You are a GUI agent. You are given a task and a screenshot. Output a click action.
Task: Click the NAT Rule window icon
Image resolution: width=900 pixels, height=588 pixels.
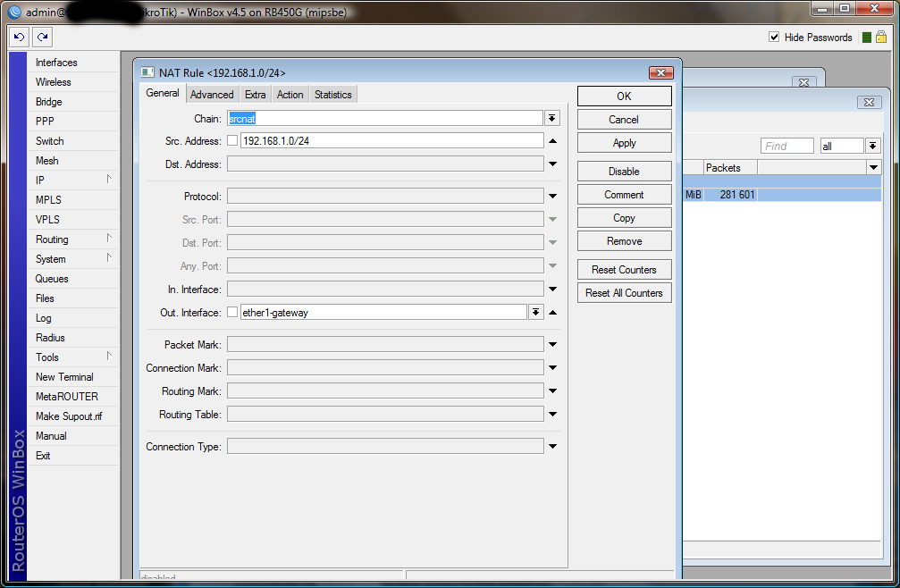(x=147, y=72)
